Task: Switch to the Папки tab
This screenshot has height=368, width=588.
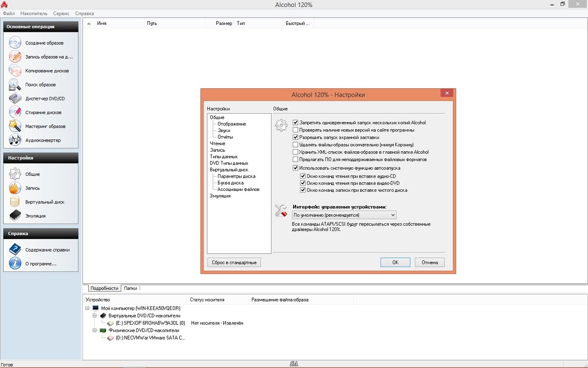Action: coord(130,288)
